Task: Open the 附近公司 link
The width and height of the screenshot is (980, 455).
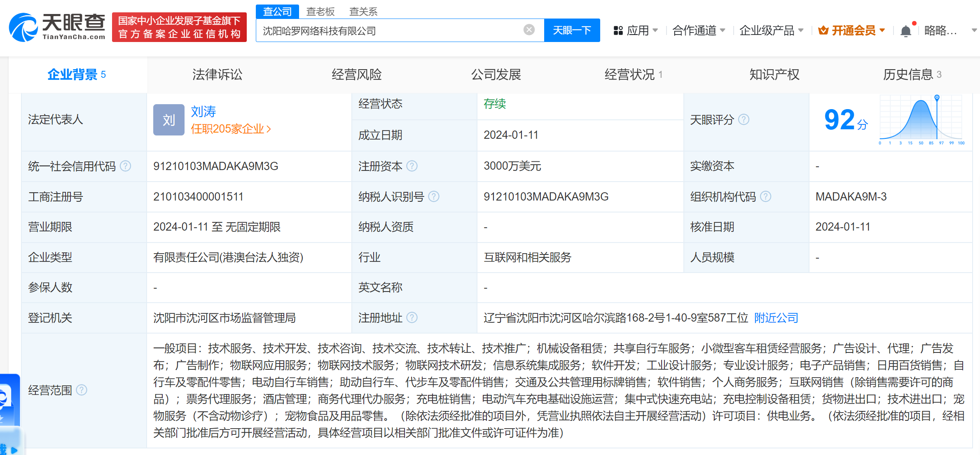Action: point(776,317)
